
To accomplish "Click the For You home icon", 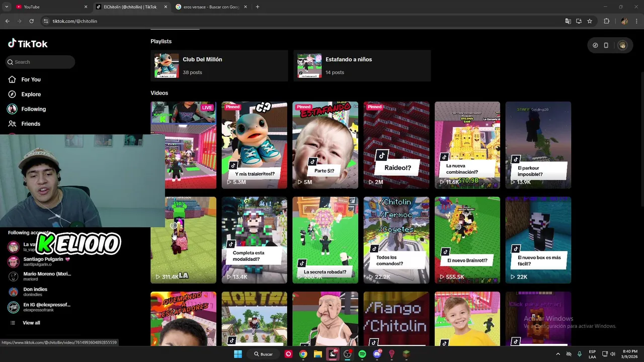I will tap(12, 79).
